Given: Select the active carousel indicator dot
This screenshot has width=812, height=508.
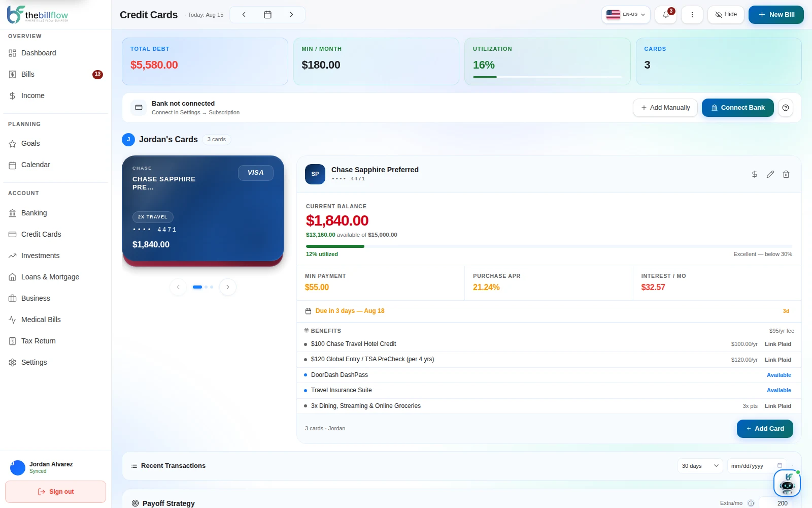Looking at the screenshot, I should pyautogui.click(x=197, y=287).
